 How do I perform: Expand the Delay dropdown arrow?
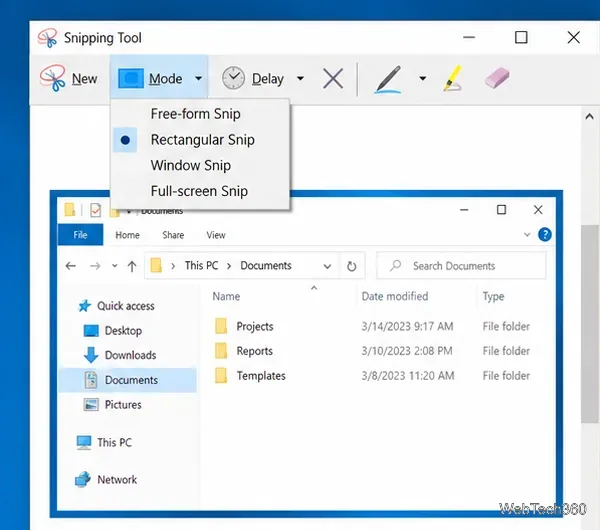pyautogui.click(x=300, y=78)
